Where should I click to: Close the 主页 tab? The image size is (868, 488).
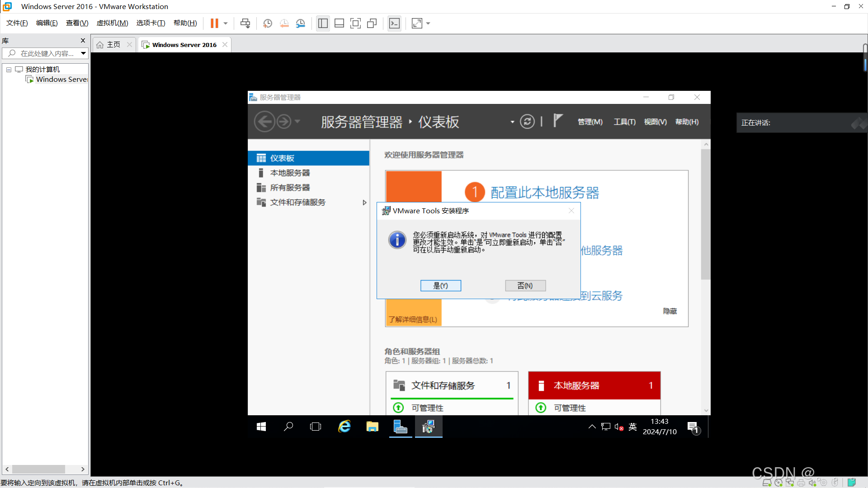click(129, 44)
